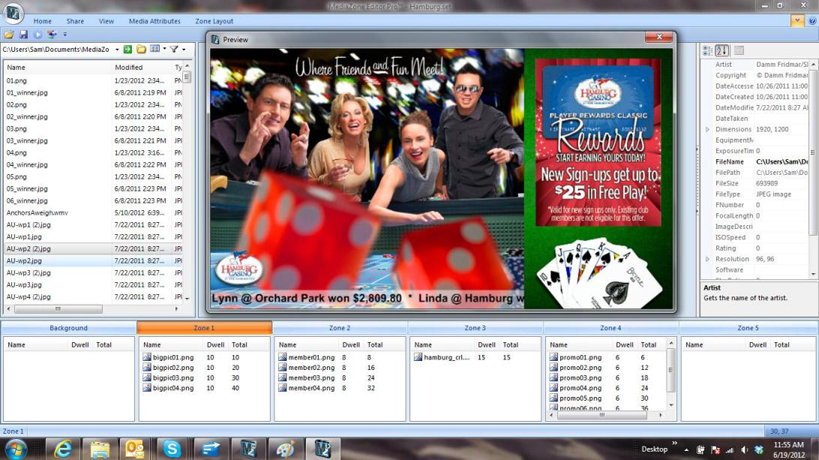The height and width of the screenshot is (460, 819).
Task: Expand the Dimensions property row
Action: point(707,129)
